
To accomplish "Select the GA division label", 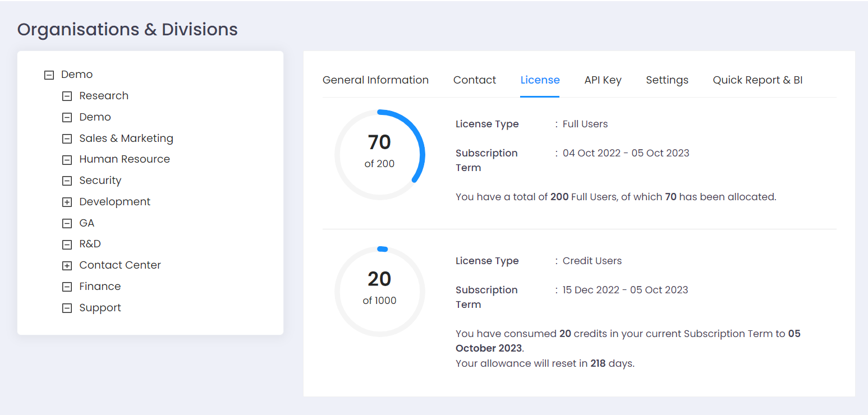I will click(87, 223).
